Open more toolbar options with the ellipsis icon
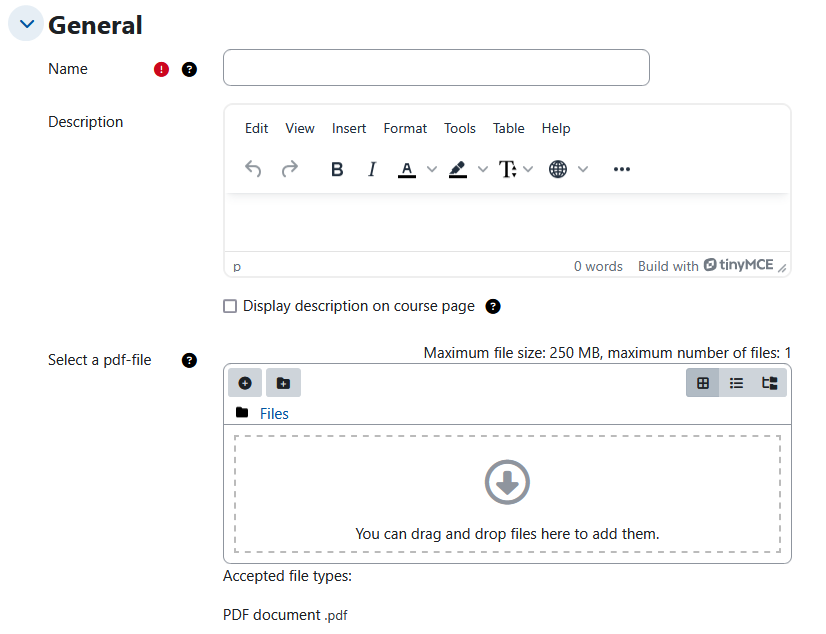Screen dimensions: 826x634 pyautogui.click(x=621, y=169)
